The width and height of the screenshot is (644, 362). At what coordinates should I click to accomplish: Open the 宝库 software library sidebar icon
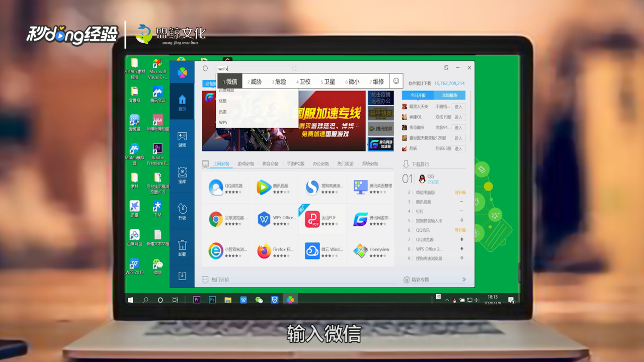[x=182, y=176]
